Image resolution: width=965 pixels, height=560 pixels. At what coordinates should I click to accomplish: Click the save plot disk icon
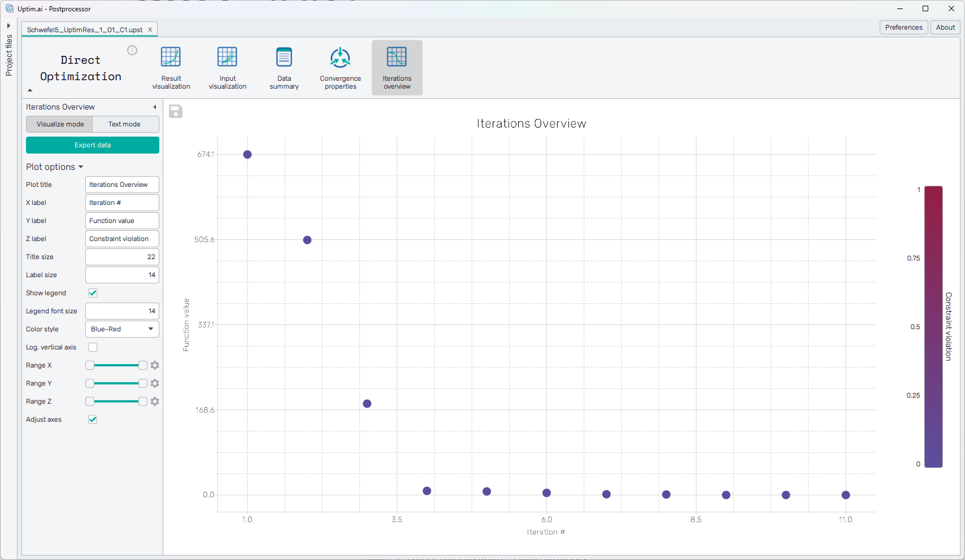point(176,112)
